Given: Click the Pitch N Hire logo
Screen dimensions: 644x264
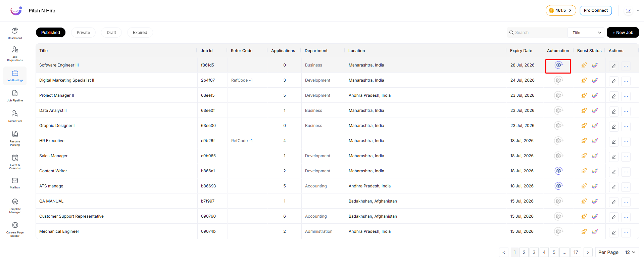Looking at the screenshot, I should [16, 11].
